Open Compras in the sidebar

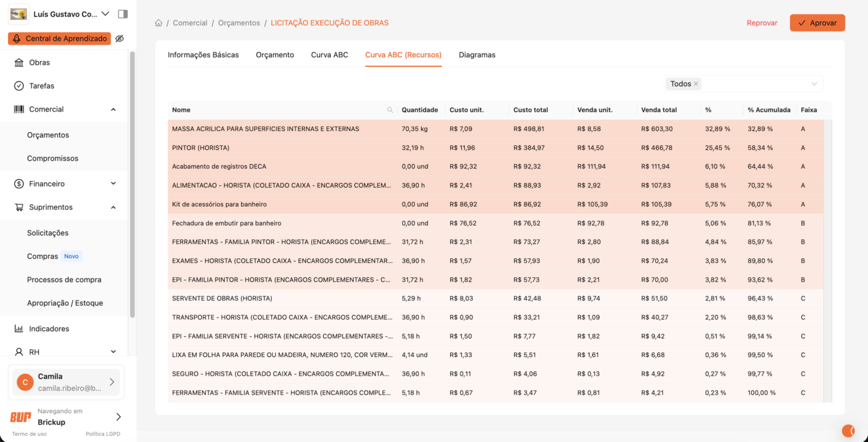pyautogui.click(x=42, y=256)
